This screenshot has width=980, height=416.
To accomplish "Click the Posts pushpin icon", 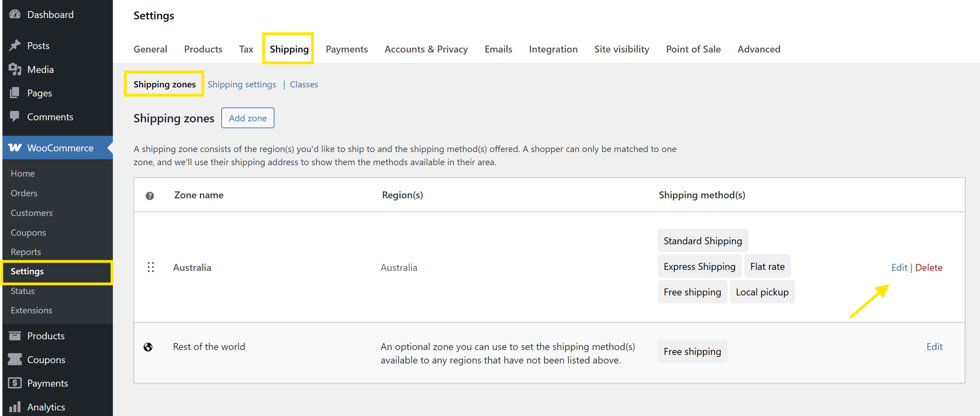I will (x=15, y=46).
